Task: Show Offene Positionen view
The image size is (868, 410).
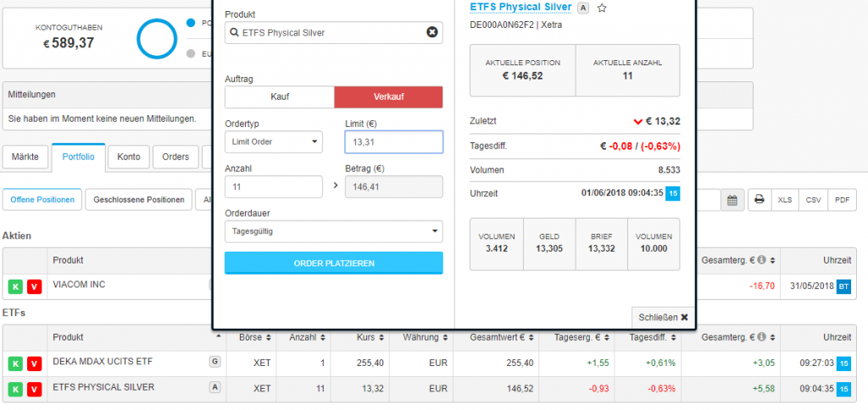Action: pyautogui.click(x=41, y=200)
